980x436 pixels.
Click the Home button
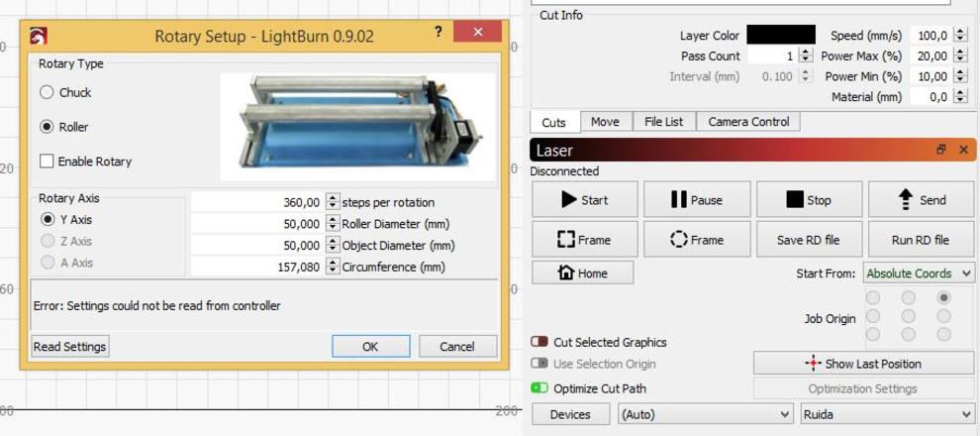point(582,273)
